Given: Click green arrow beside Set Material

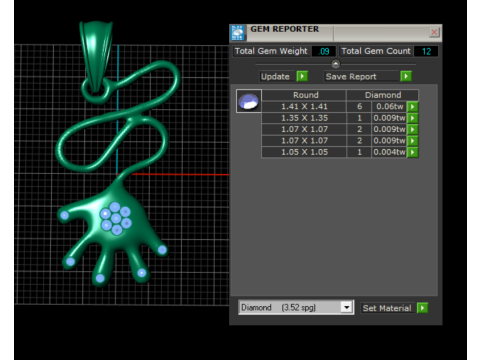Looking at the screenshot, I should (x=422, y=308).
